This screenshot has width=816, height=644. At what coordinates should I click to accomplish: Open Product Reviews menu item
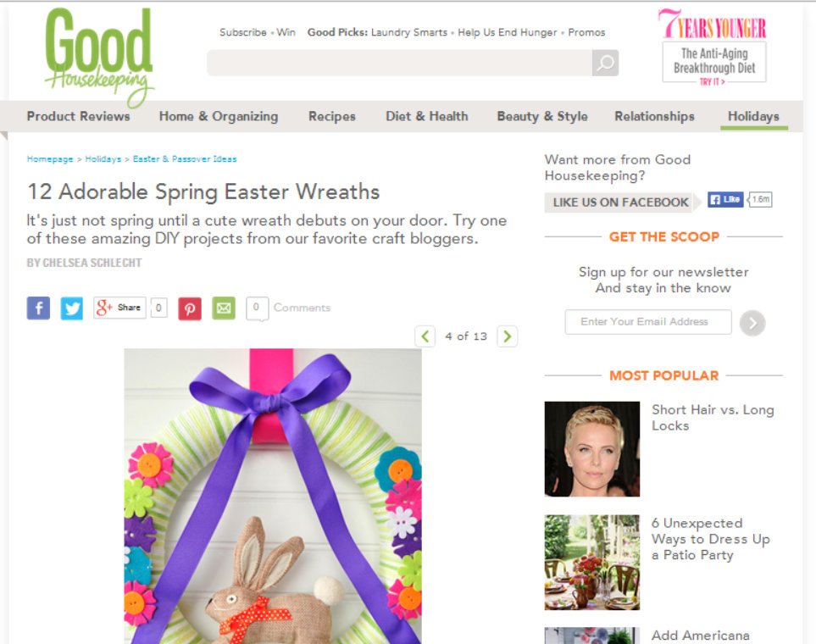[79, 116]
